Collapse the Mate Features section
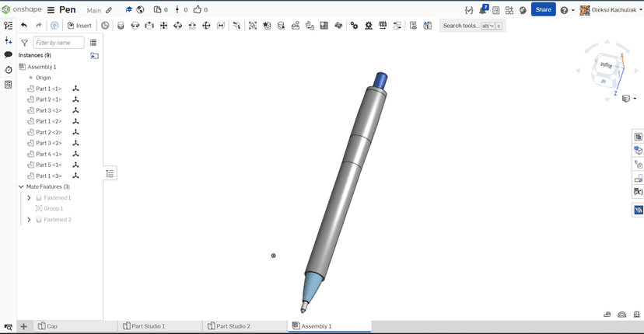Viewport: 644px width, 334px height. pyautogui.click(x=21, y=187)
